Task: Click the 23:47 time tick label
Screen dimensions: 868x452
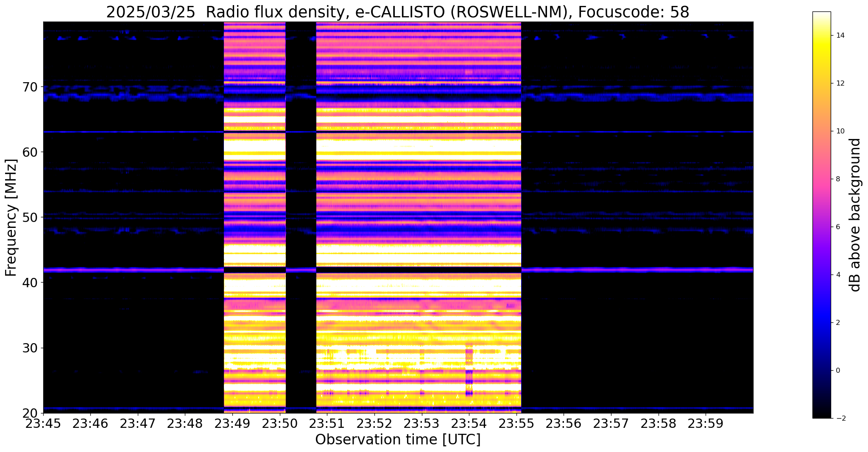Action: pos(138,423)
